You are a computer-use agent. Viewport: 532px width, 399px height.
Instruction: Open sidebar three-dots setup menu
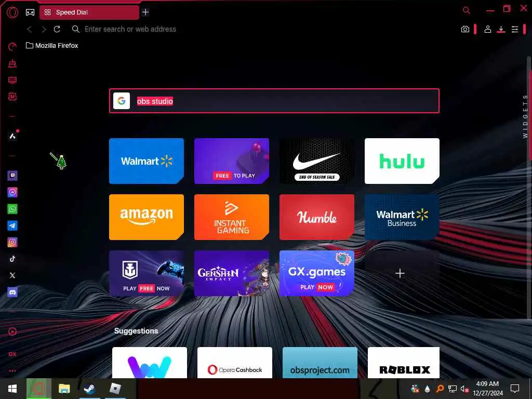coord(12,371)
